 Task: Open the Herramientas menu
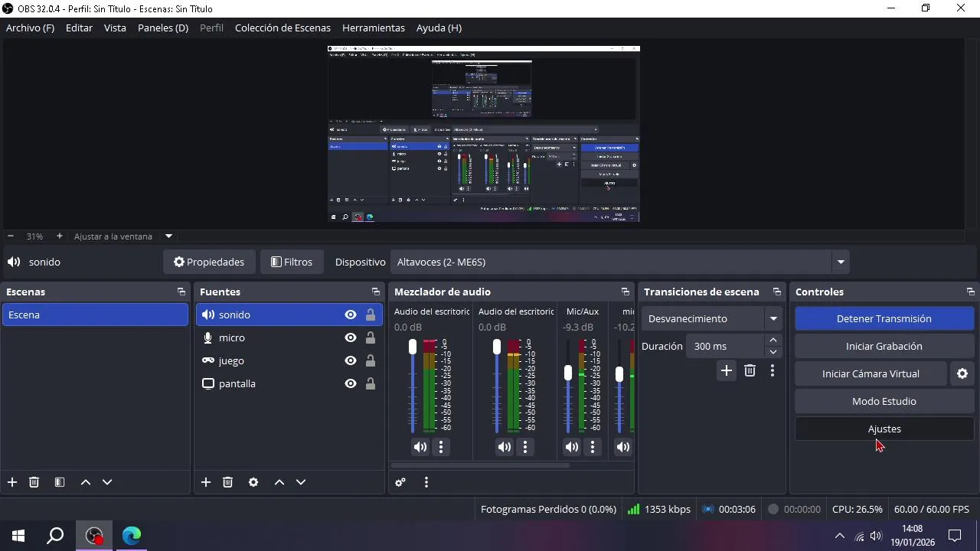(x=374, y=28)
